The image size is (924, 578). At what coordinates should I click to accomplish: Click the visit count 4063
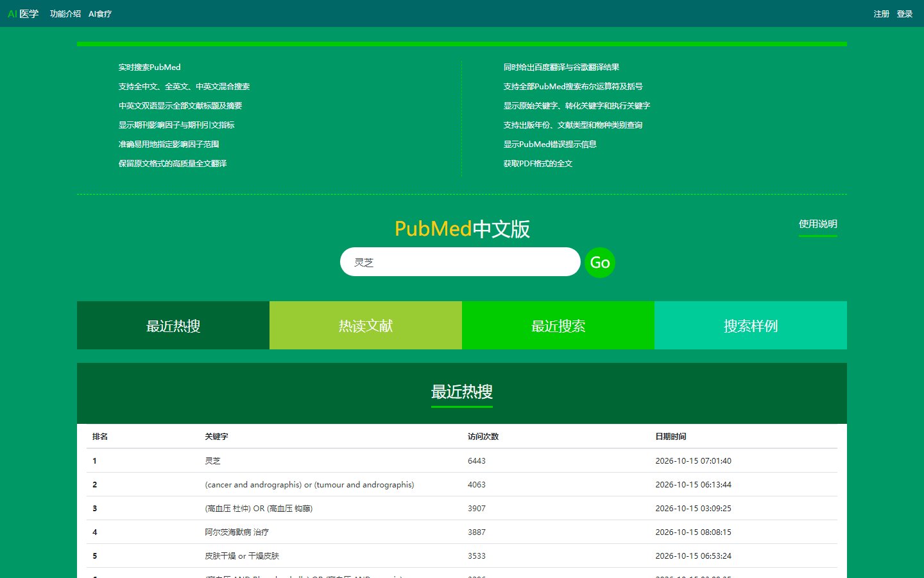[x=477, y=484]
